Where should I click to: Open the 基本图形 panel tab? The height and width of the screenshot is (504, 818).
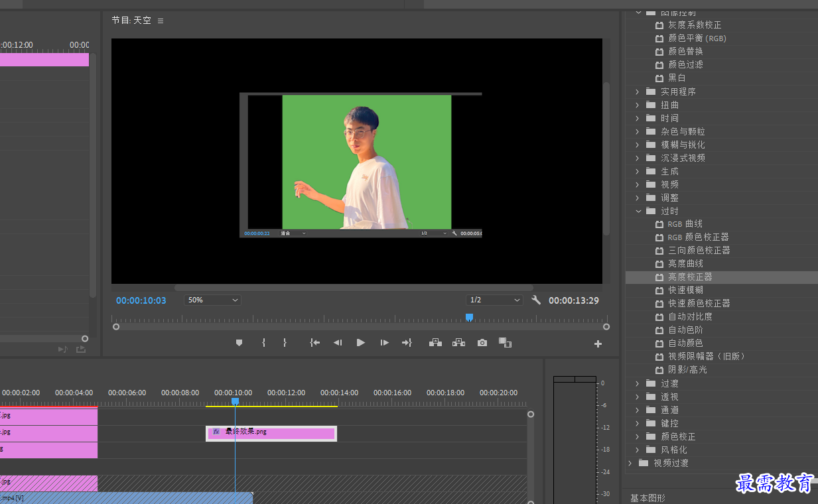click(x=648, y=498)
